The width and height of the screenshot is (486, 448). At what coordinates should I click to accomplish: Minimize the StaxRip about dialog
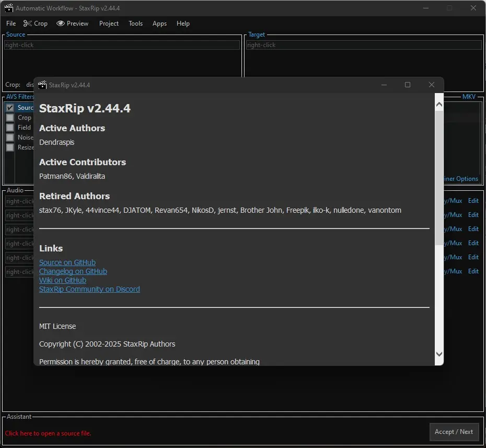point(384,85)
